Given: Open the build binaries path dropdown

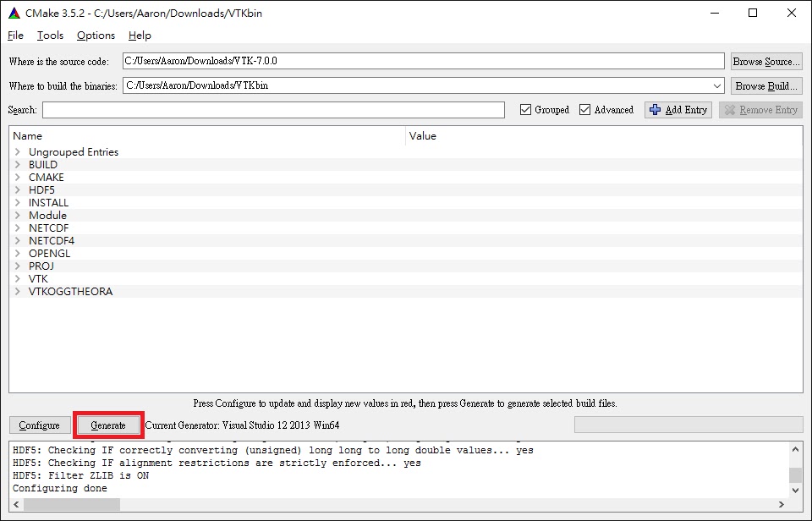Looking at the screenshot, I should [717, 85].
